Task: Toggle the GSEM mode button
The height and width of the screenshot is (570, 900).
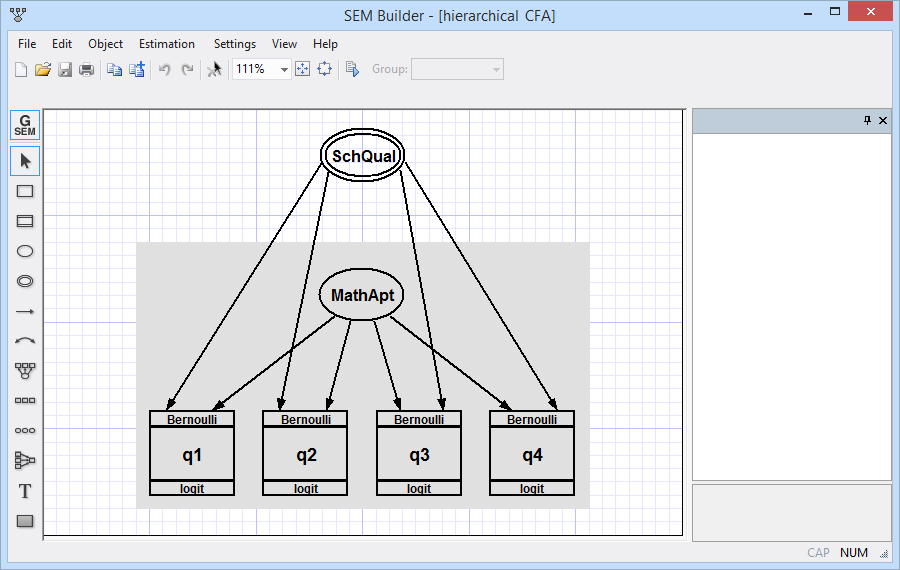Action: (x=25, y=125)
